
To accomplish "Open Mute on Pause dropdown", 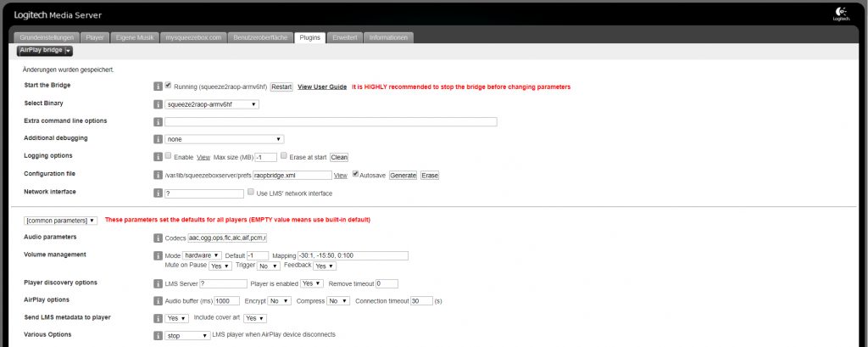I will click(220, 266).
